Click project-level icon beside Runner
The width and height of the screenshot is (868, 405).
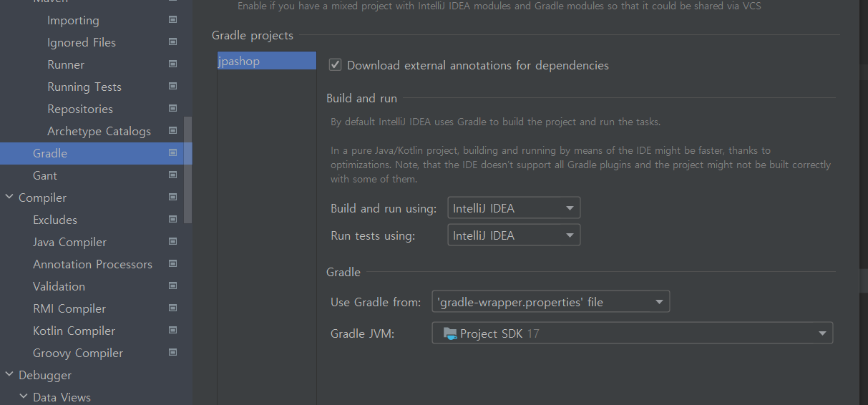click(x=172, y=64)
